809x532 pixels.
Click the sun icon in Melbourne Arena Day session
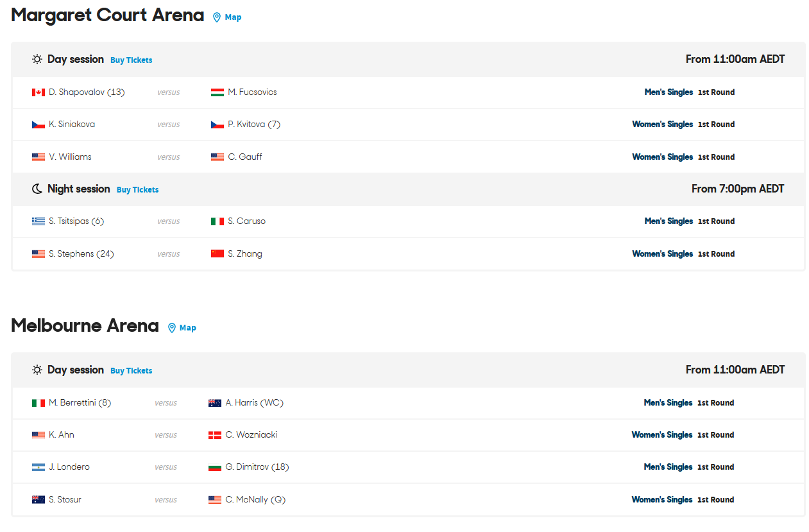[37, 370]
